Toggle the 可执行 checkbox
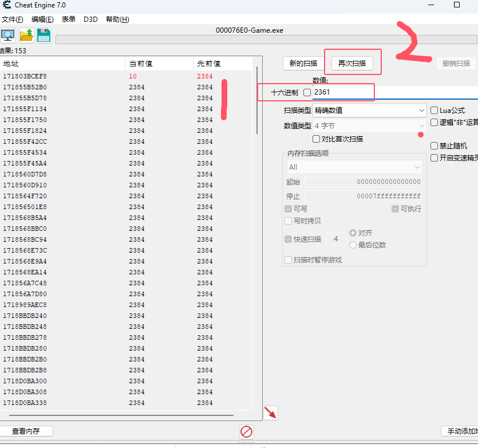This screenshot has height=448, width=478. (395, 209)
